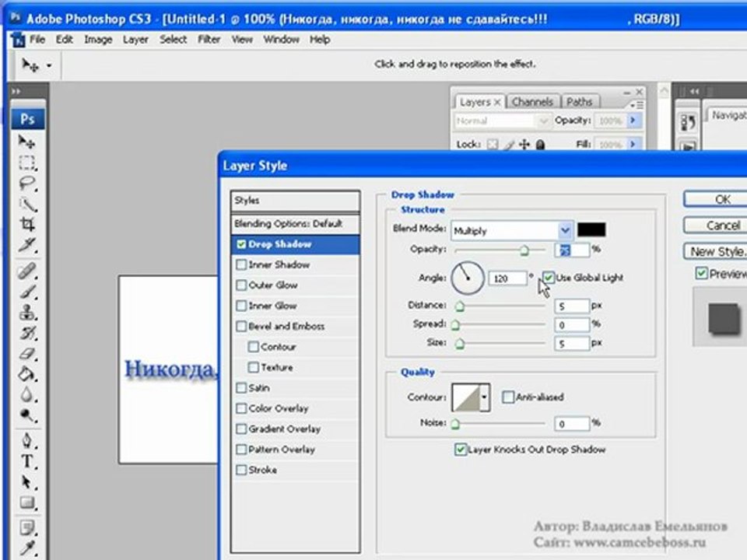
Task: Open the Filter menu
Action: tap(209, 40)
